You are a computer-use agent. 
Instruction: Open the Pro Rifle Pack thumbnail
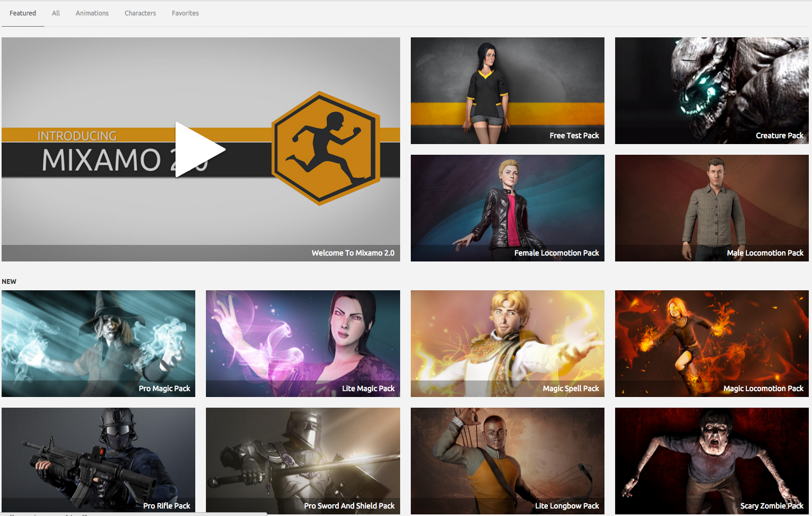98,461
